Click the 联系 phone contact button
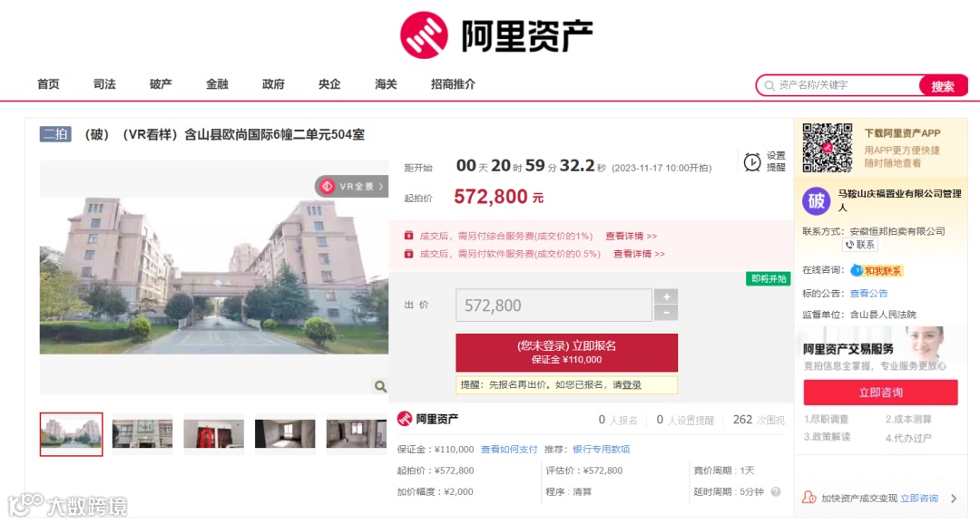 pos(860,245)
